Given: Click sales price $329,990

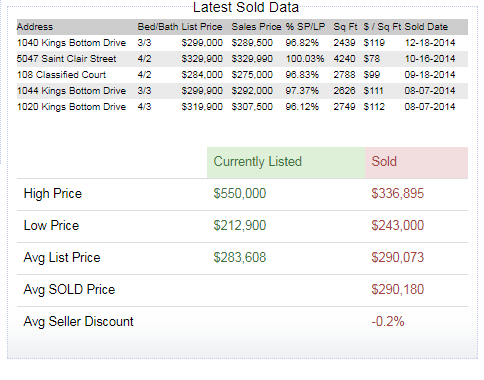Looking at the screenshot, I should point(252,59).
